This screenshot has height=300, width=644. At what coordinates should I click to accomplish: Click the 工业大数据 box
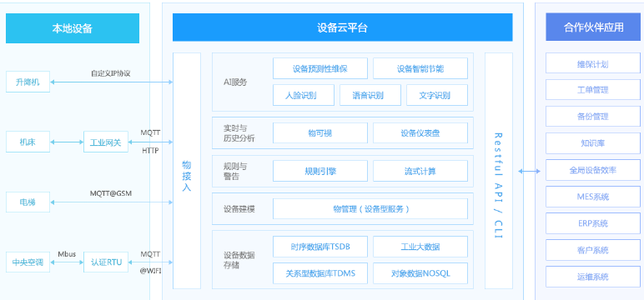click(x=420, y=247)
